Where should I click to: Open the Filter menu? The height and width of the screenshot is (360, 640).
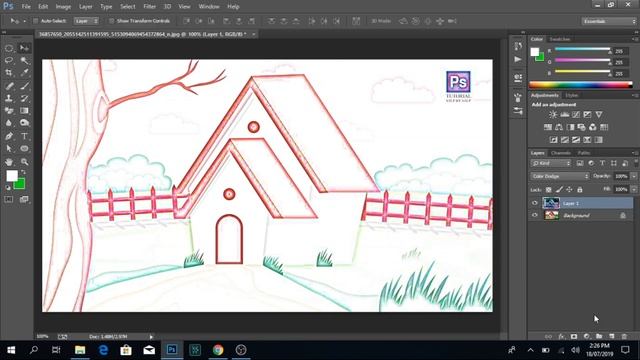149,7
